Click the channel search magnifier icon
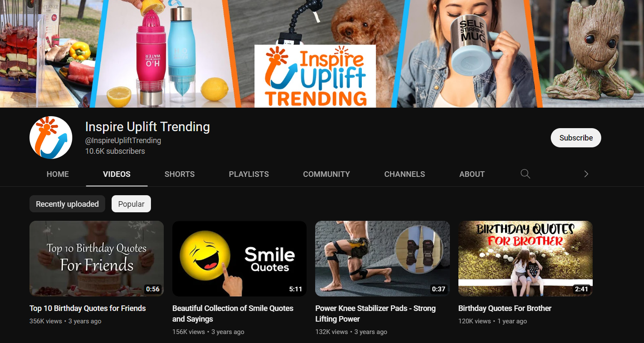Screen dimensions: 644x343 tap(525, 174)
